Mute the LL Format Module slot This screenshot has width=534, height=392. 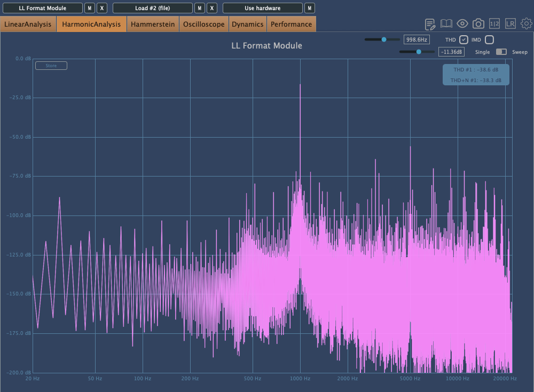pos(90,8)
